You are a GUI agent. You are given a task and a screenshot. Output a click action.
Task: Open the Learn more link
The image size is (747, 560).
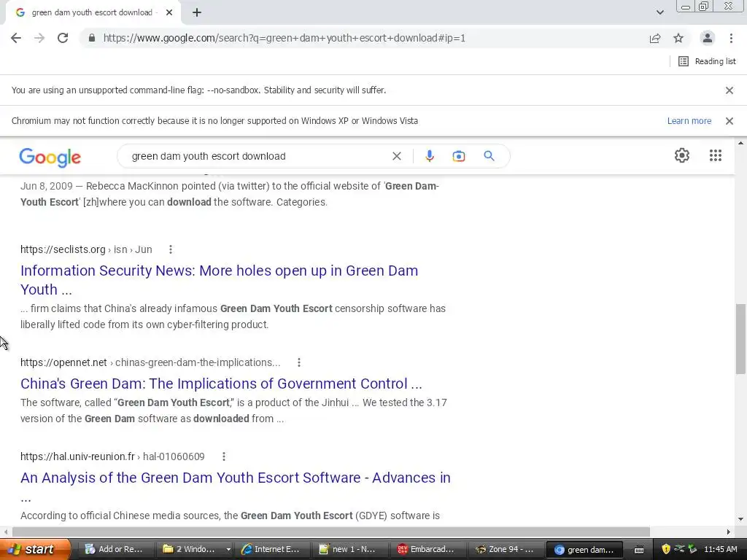[x=689, y=121]
